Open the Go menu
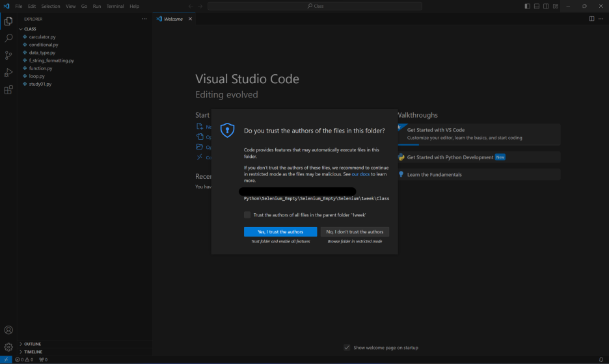 point(84,6)
